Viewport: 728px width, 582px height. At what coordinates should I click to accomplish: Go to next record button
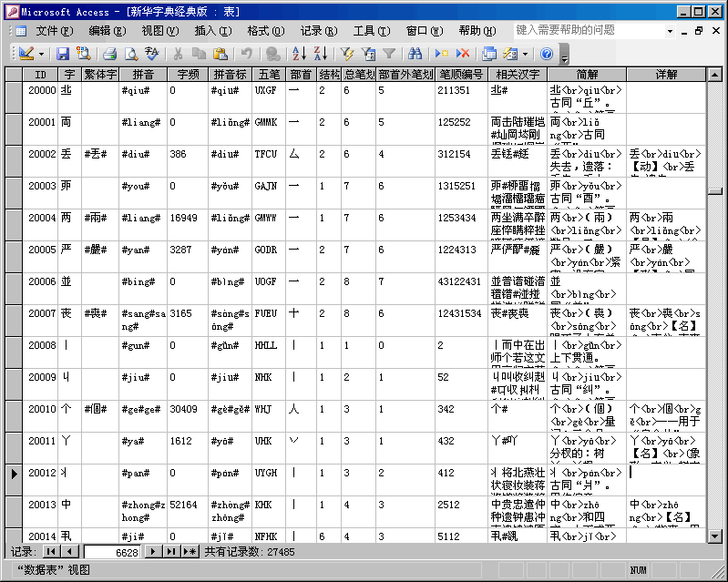153,552
